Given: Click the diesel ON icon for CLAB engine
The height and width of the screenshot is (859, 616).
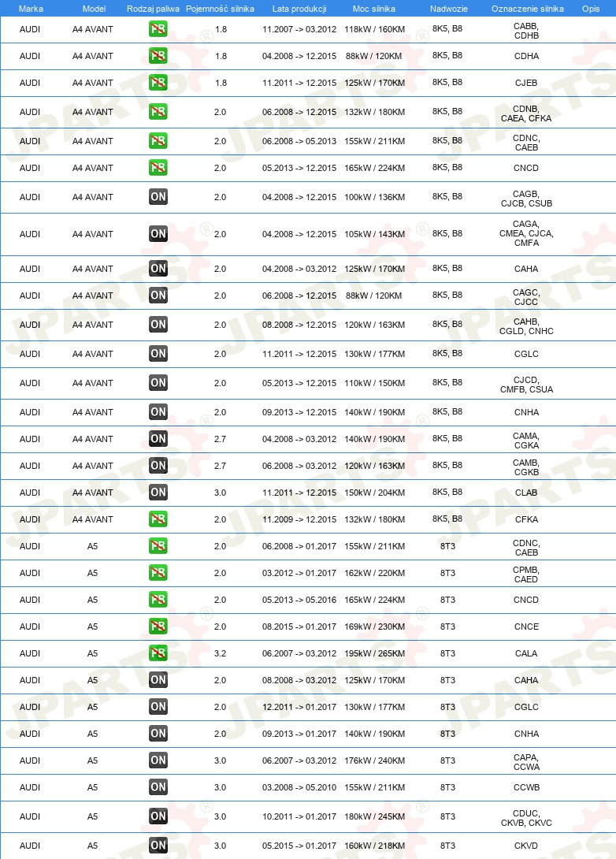Looking at the screenshot, I should [158, 493].
